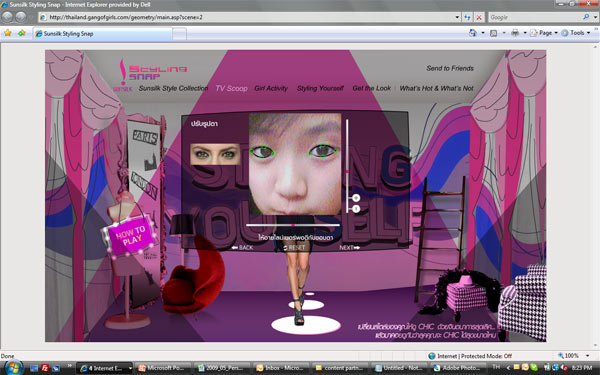The width and height of the screenshot is (600, 375).
Task: Click the 8:23 PM clock
Action: pyautogui.click(x=582, y=368)
